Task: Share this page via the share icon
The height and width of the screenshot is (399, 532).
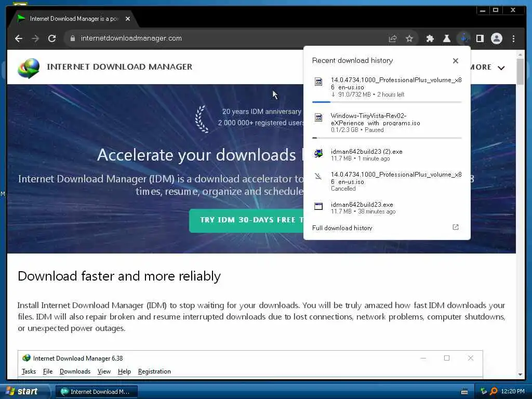Action: click(393, 38)
